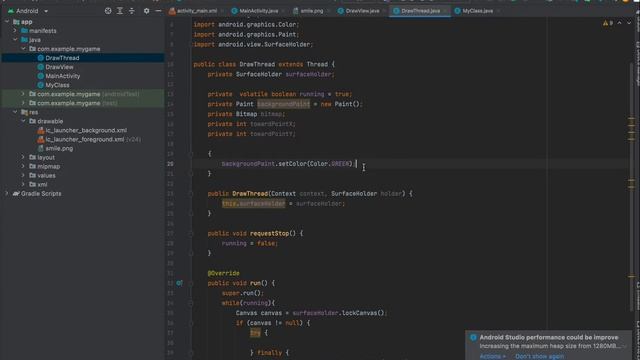
Task: Collapse the app module node
Action: coord(7,22)
